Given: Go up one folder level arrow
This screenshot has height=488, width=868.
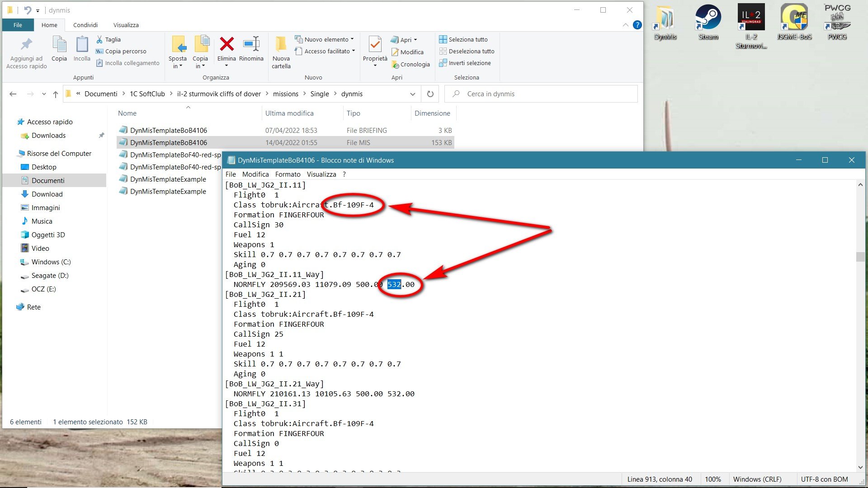Looking at the screenshot, I should coord(55,94).
